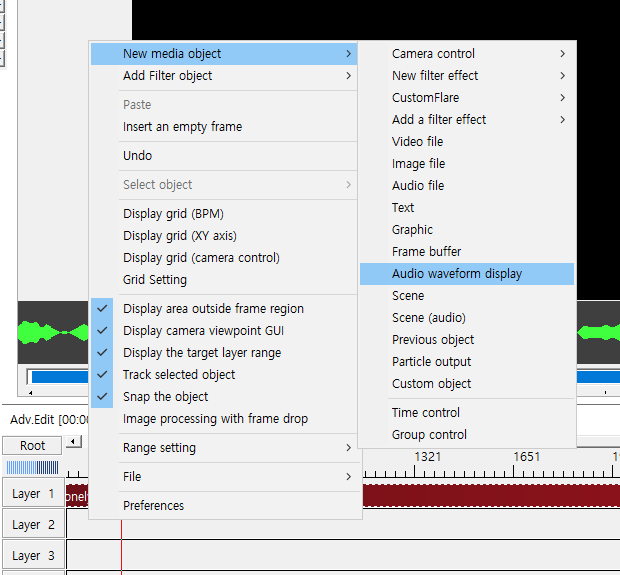Expand the New filter effect submenu

467,76
